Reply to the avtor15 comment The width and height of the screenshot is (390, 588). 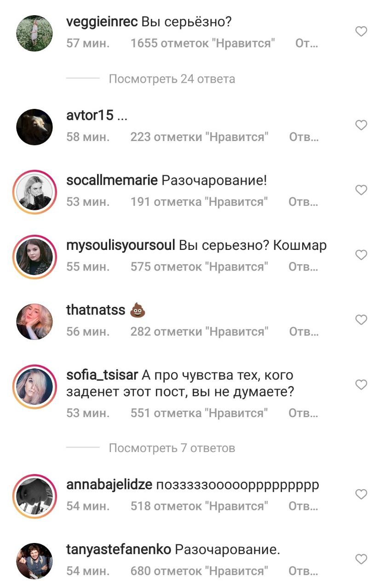coord(304,137)
